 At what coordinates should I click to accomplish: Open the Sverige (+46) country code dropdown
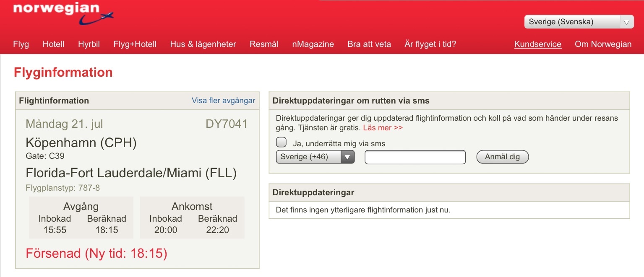tap(315, 157)
